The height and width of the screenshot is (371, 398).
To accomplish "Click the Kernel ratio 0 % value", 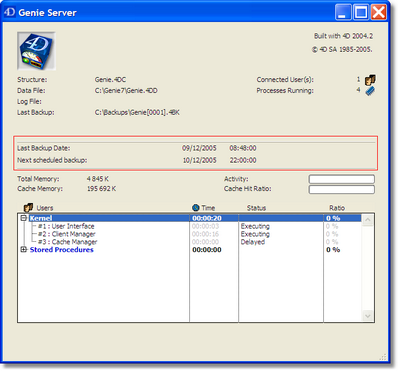I will pyautogui.click(x=333, y=218).
